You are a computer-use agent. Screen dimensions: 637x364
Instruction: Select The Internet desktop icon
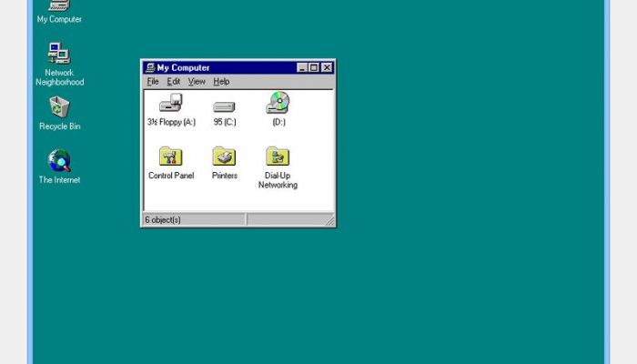click(59, 160)
